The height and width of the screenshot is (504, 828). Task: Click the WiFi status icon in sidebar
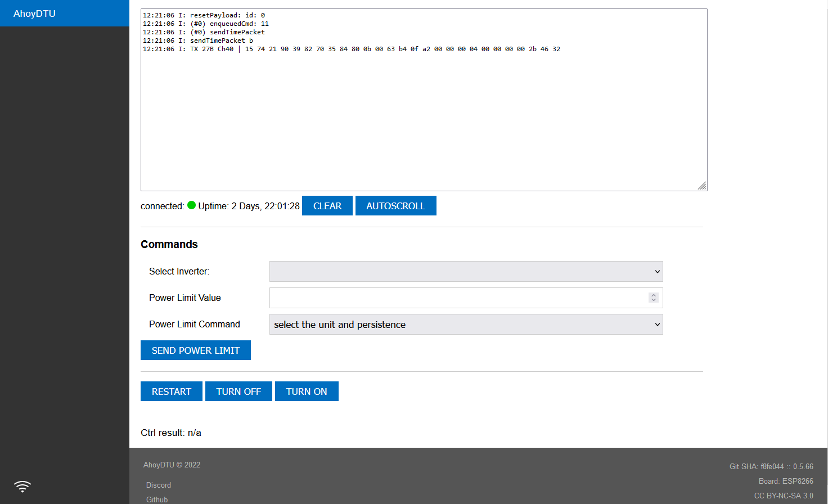pyautogui.click(x=22, y=486)
